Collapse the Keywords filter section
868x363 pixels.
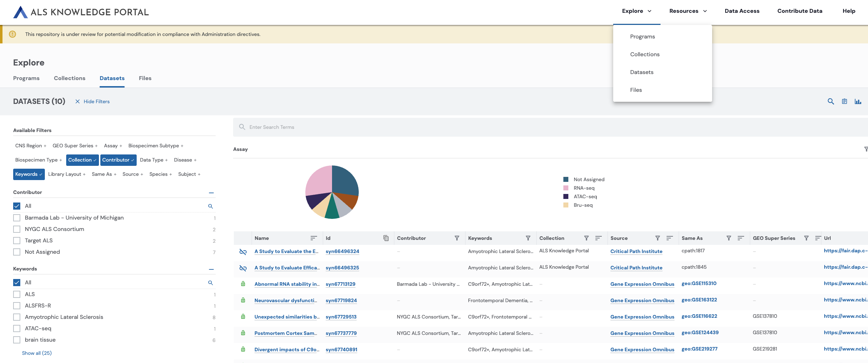pos(211,269)
